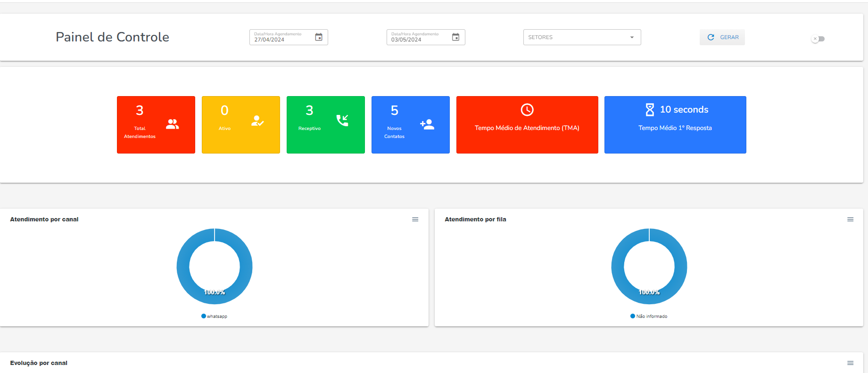This screenshot has width=868, height=373.
Task: Click the clock icon on the TMA card
Action: pos(527,110)
